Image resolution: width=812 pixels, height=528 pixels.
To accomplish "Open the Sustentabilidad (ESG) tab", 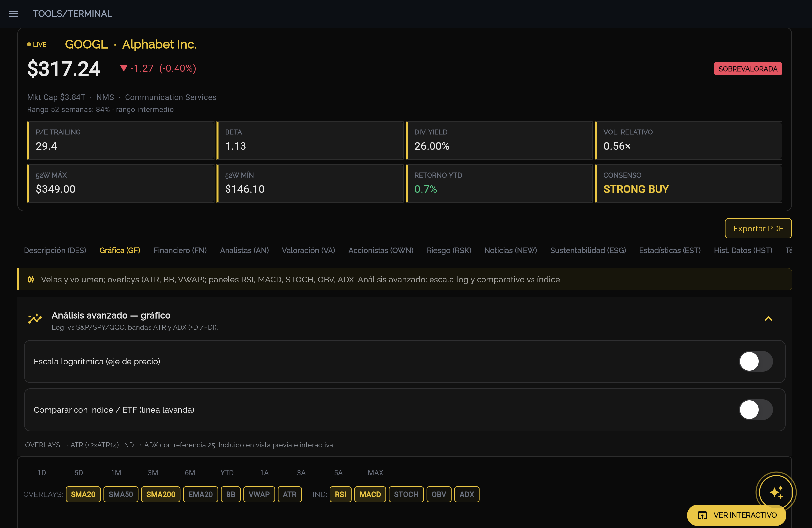I will (588, 250).
